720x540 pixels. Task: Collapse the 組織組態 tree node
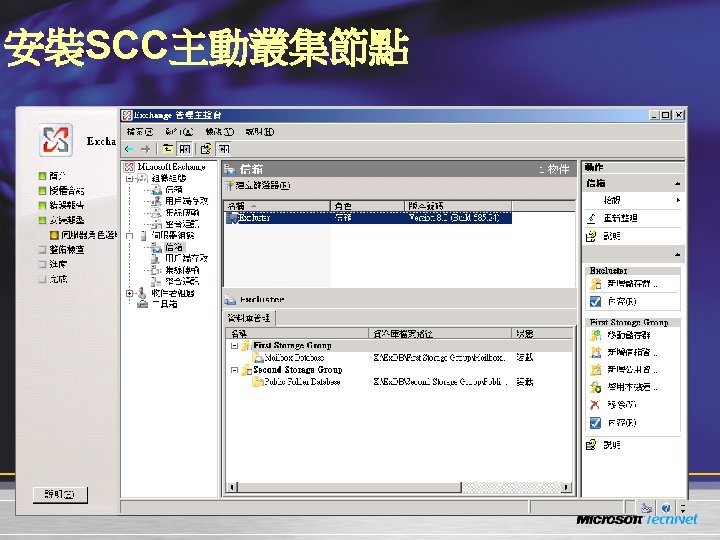coord(129,178)
